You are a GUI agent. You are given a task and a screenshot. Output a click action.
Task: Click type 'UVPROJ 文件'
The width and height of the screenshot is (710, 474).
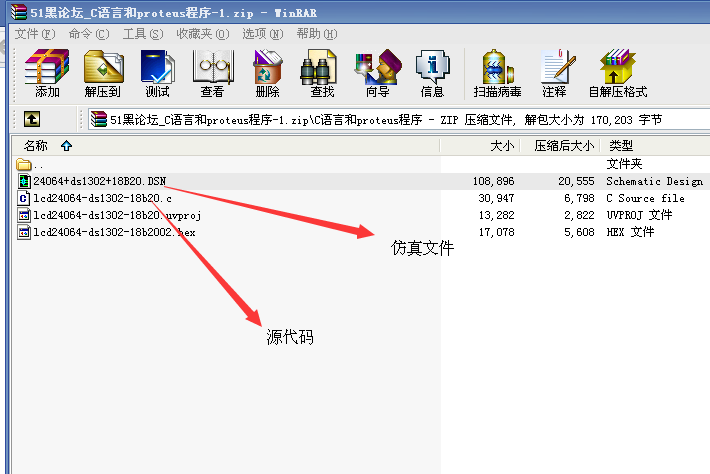pyautogui.click(x=639, y=215)
